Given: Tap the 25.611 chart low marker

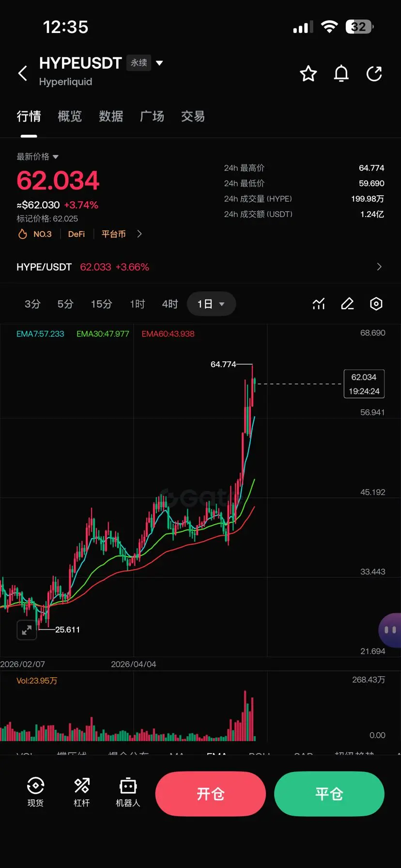Looking at the screenshot, I should [67, 630].
